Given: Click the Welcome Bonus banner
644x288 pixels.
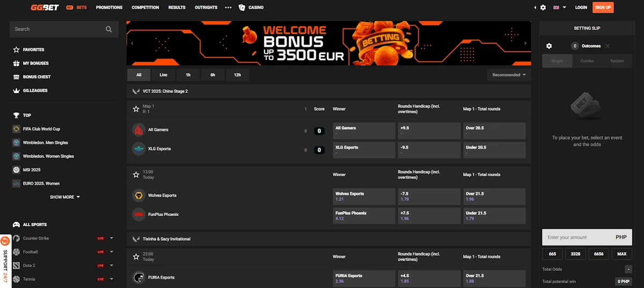Looking at the screenshot, I should [328, 43].
